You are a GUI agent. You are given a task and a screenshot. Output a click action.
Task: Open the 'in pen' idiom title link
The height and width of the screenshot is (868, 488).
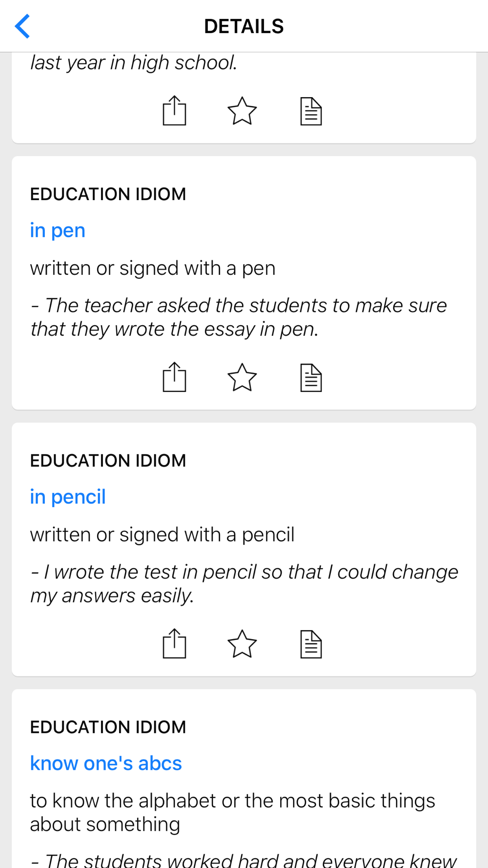click(x=58, y=230)
